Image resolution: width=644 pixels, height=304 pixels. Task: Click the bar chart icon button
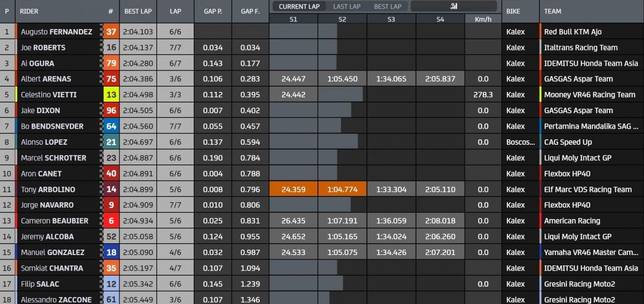pyautogui.click(x=454, y=6)
